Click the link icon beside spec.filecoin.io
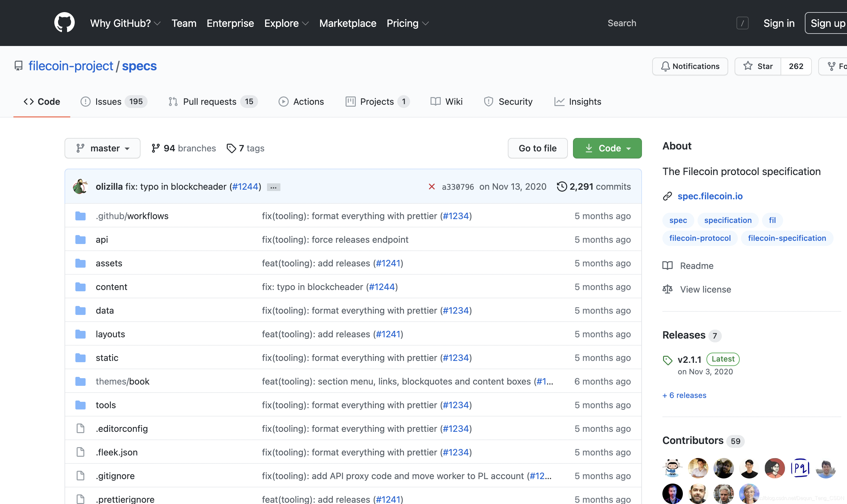 [667, 196]
